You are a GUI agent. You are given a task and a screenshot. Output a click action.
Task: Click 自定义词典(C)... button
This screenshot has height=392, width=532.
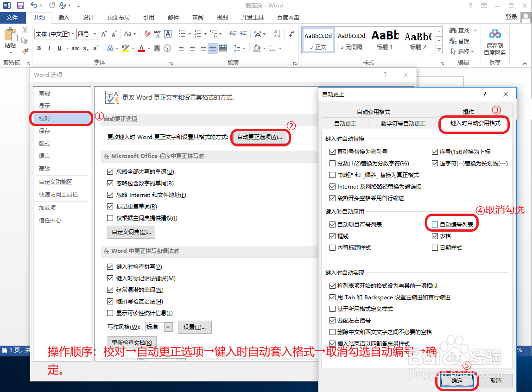coord(131,232)
